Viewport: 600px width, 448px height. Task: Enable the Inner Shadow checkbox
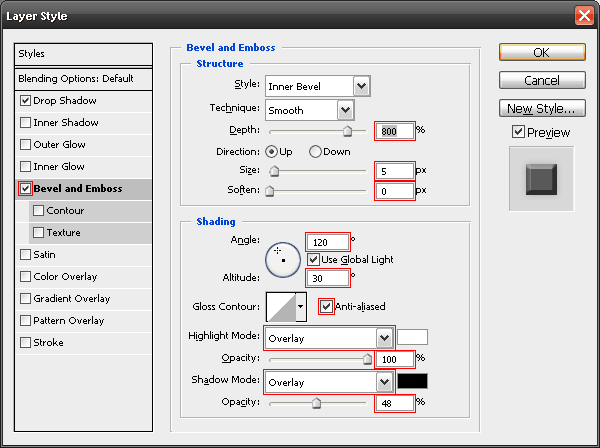point(25,123)
